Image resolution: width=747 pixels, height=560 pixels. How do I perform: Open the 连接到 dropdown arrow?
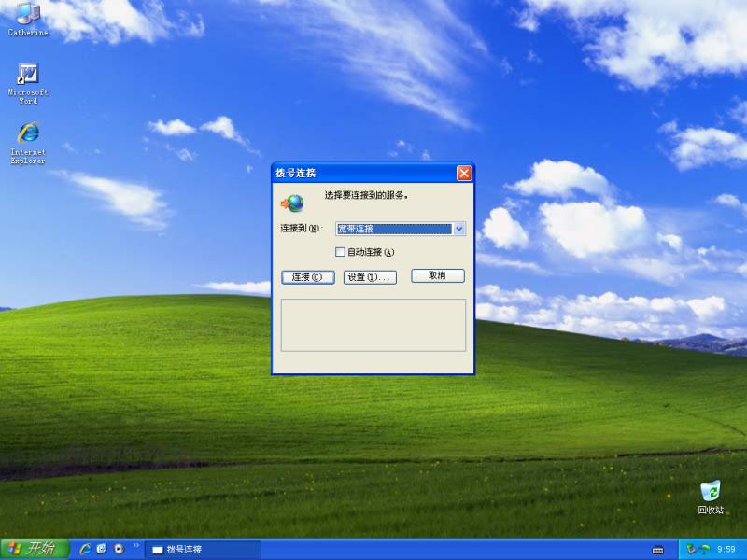click(x=458, y=229)
